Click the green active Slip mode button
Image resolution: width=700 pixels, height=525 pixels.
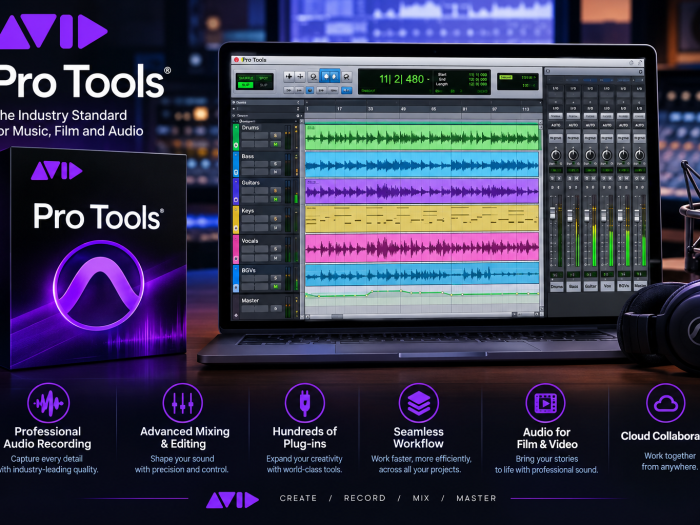click(246, 85)
